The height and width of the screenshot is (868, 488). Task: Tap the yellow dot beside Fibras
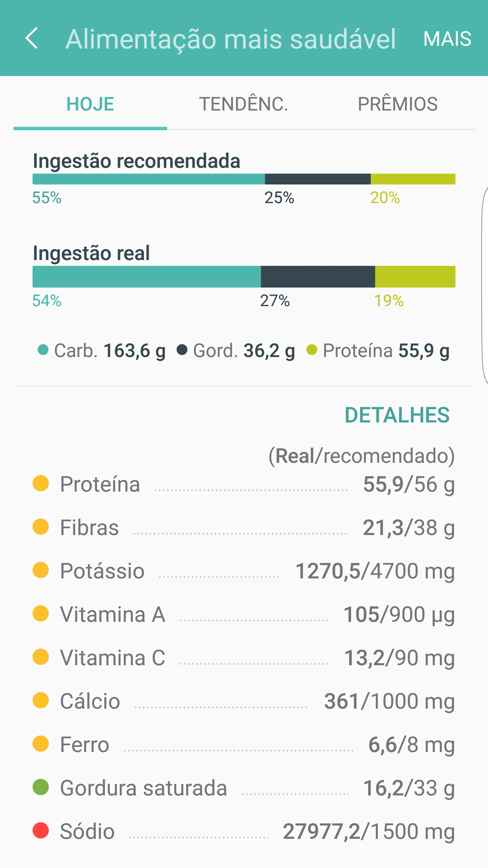(x=41, y=527)
